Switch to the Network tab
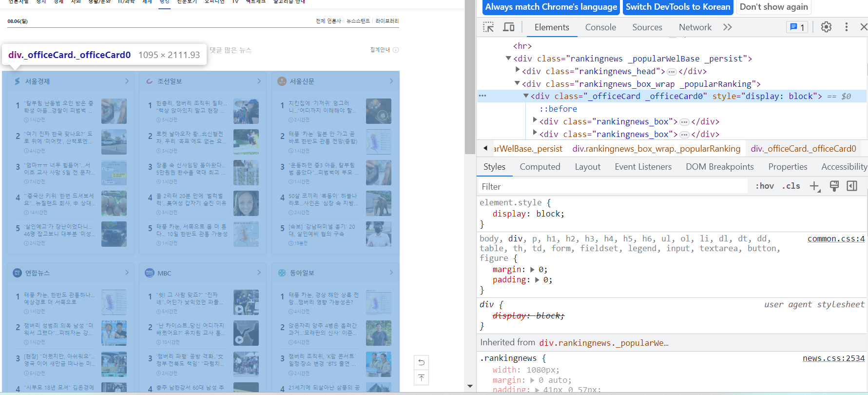868x395 pixels. (695, 27)
